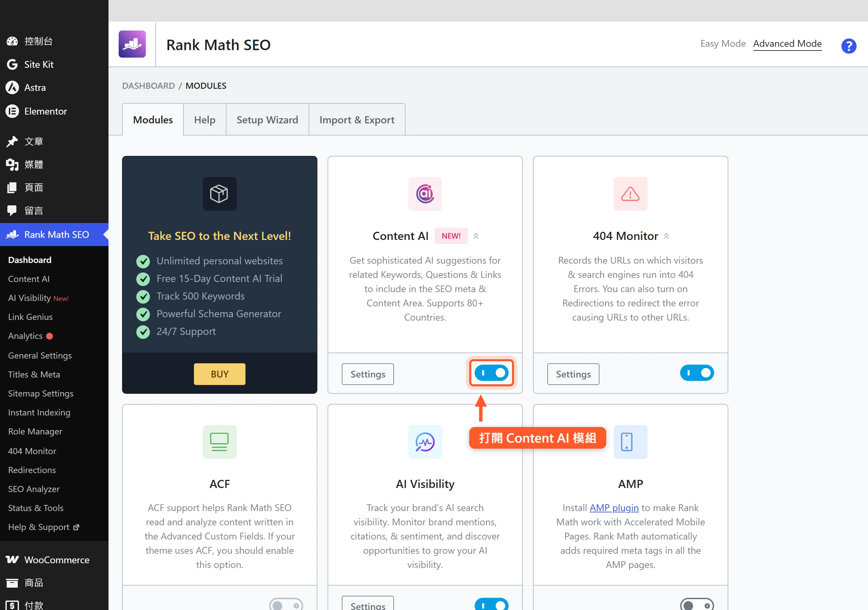Click the Astra logo icon in sidebar
The image size is (868, 610).
click(x=12, y=88)
